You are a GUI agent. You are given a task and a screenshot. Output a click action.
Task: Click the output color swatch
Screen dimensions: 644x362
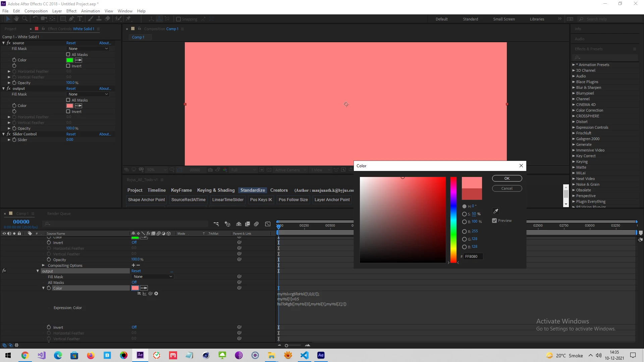click(x=70, y=106)
